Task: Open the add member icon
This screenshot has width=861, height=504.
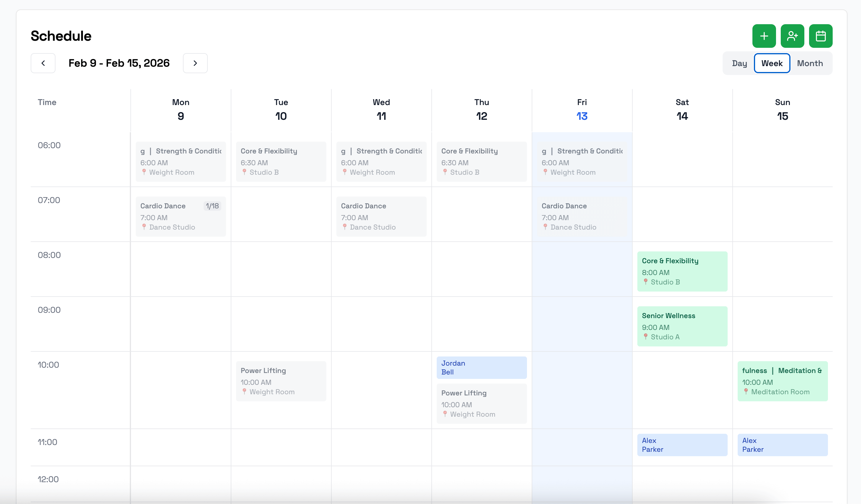Action: (x=792, y=35)
